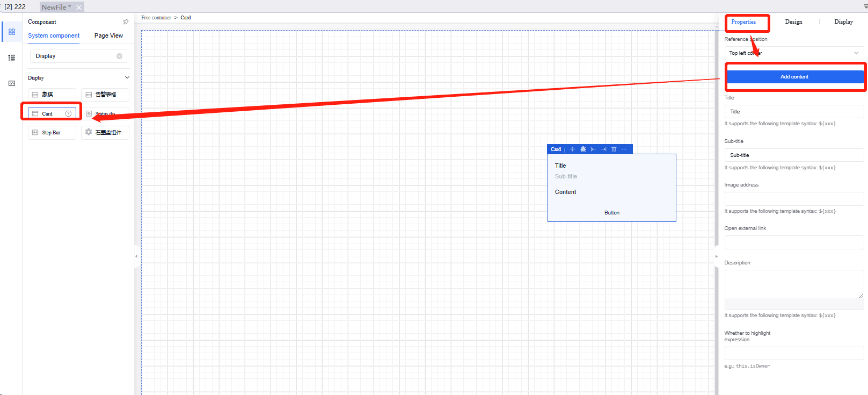
Task: Click the Card label on selection toolbar
Action: click(x=556, y=149)
